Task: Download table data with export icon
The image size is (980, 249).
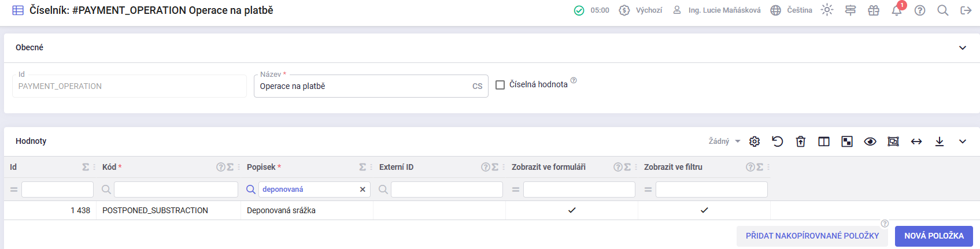Action: point(940,142)
